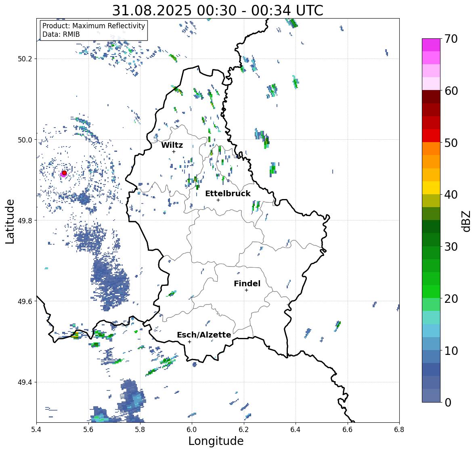Click the red radar location dot

[64, 173]
